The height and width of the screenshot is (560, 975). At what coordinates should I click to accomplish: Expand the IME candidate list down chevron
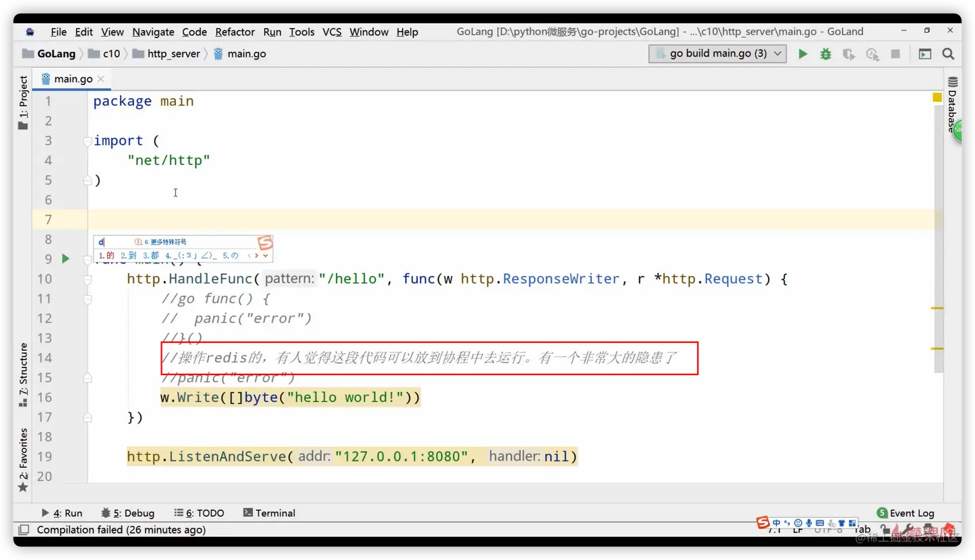[265, 256]
